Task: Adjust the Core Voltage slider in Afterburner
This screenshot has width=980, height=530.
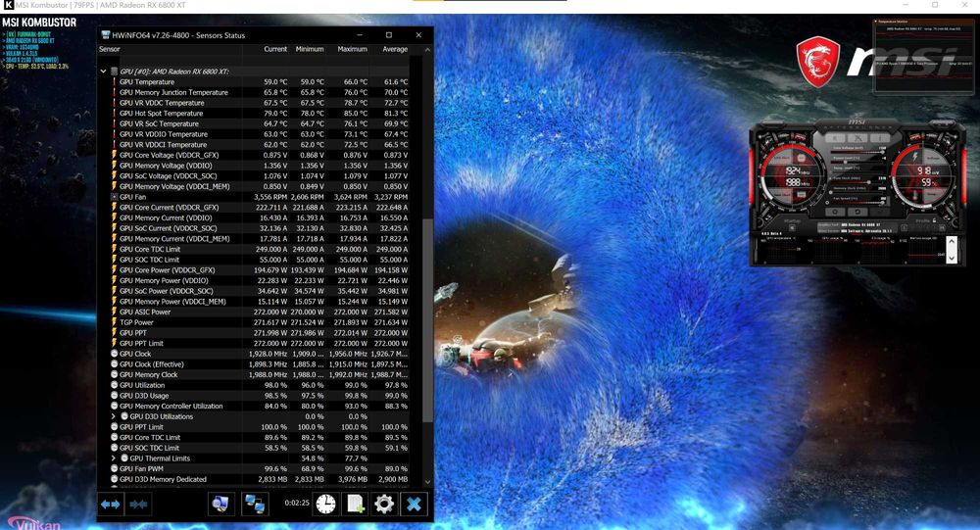Action: point(857,152)
